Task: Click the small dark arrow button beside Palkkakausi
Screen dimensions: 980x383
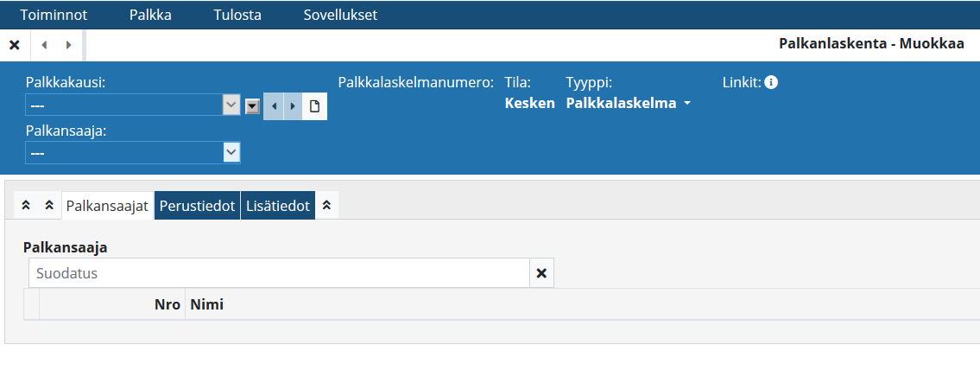Action: click(x=252, y=105)
